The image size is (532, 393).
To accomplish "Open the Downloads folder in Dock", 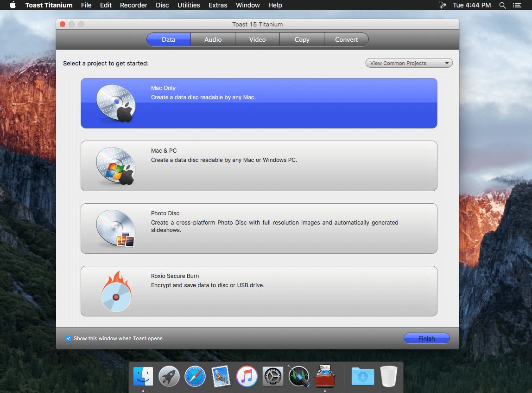I will coord(363,376).
